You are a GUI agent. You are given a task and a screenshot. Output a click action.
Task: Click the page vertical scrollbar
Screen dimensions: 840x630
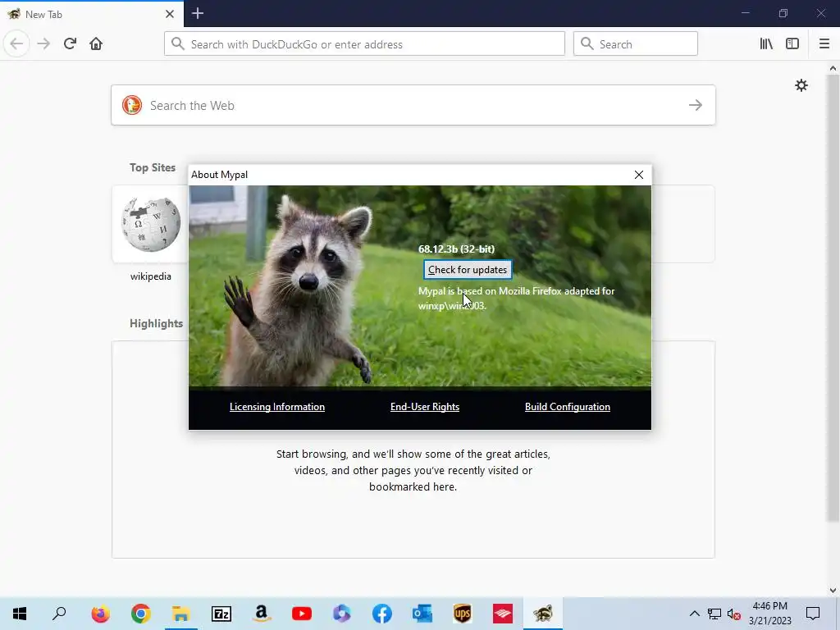point(833,297)
